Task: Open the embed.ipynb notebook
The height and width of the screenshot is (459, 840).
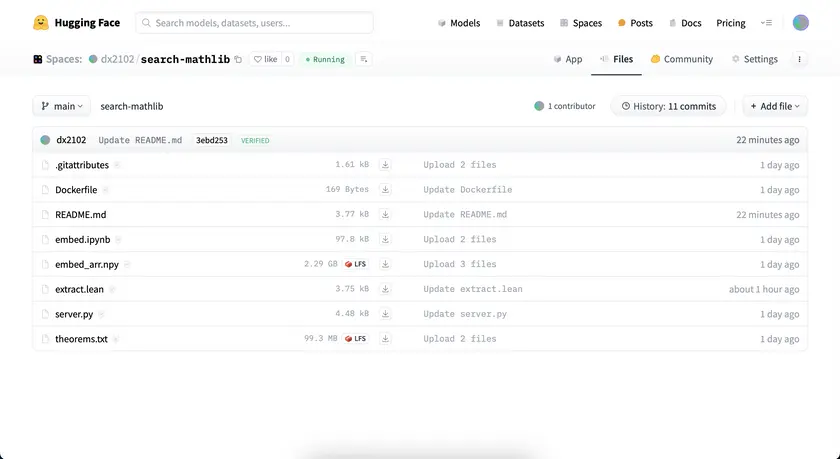Action: click(82, 239)
